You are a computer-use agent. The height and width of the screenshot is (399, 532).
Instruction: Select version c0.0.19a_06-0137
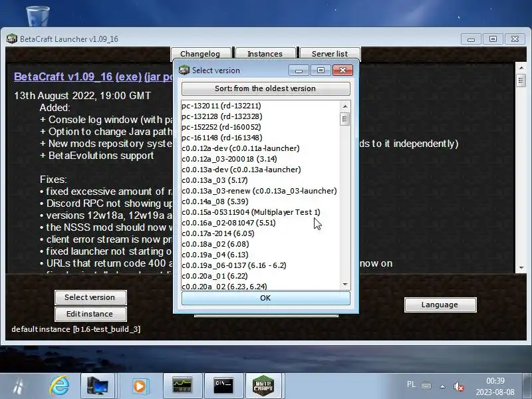(261, 265)
